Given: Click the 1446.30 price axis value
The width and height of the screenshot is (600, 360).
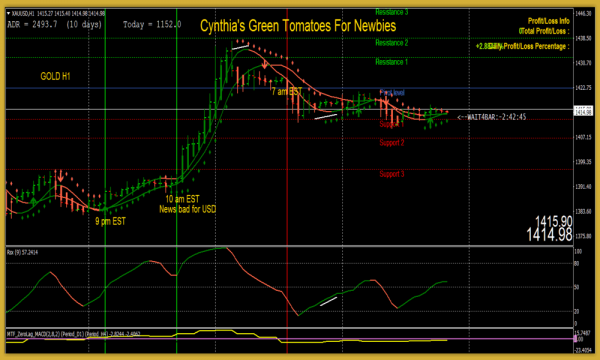Looking at the screenshot, I should (x=584, y=13).
